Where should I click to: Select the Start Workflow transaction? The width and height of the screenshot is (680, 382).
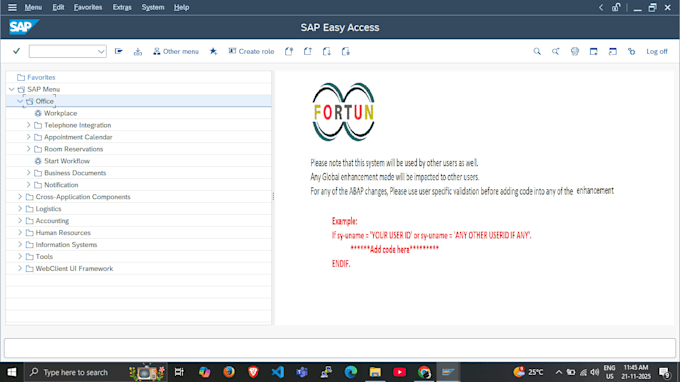click(x=67, y=161)
